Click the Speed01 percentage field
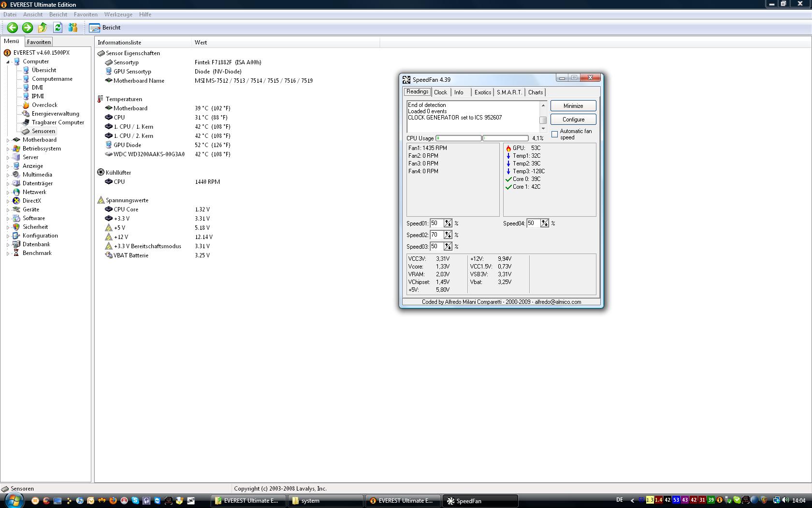Image resolution: width=812 pixels, height=508 pixels. click(x=437, y=224)
